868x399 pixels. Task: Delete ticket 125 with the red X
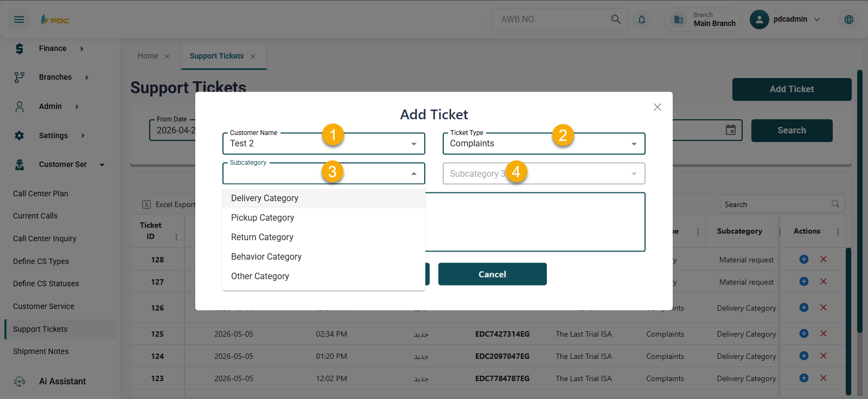(824, 333)
